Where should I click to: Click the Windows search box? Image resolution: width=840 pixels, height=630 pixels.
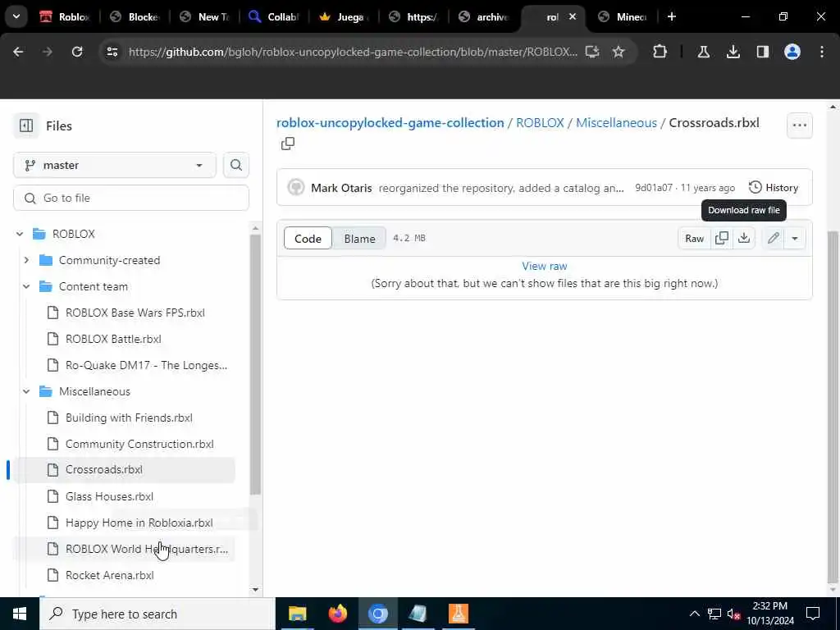(x=157, y=614)
